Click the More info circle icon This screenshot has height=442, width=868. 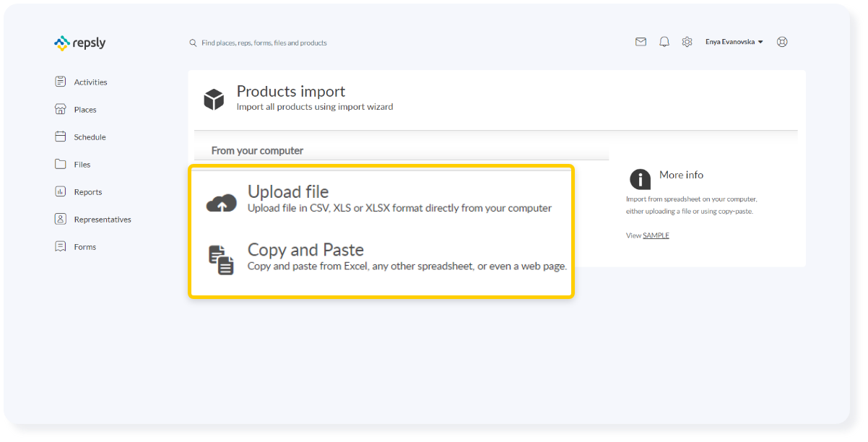point(640,180)
